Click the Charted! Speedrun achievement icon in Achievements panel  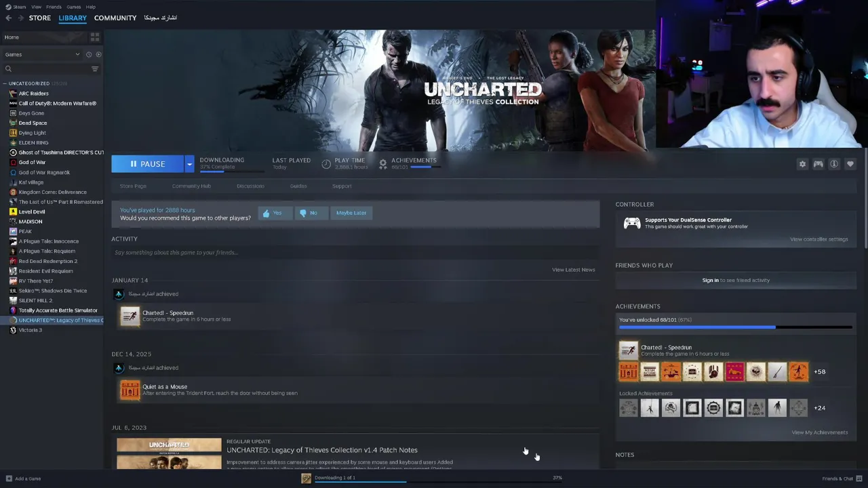click(629, 350)
